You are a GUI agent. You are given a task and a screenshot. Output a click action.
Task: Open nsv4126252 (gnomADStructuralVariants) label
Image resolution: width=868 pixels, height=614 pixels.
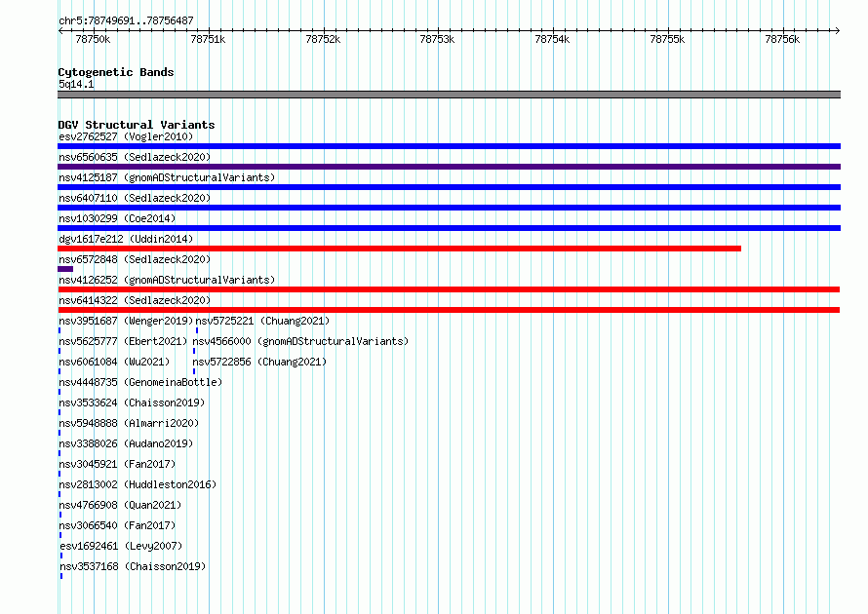point(167,280)
